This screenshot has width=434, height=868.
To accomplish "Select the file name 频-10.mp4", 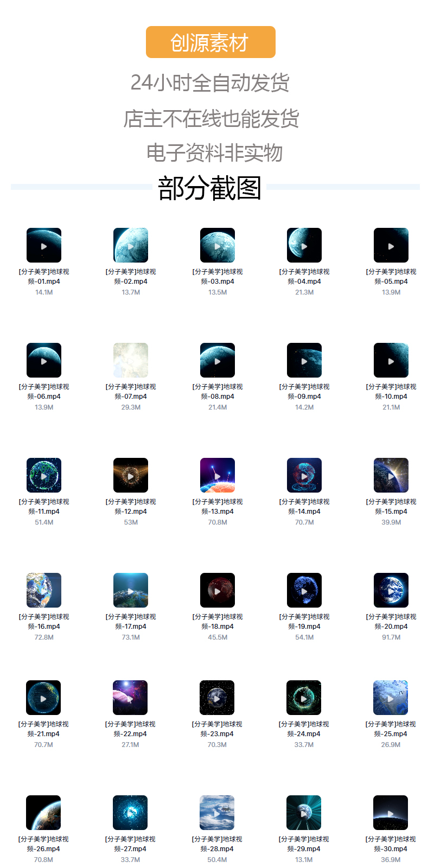I will (391, 397).
